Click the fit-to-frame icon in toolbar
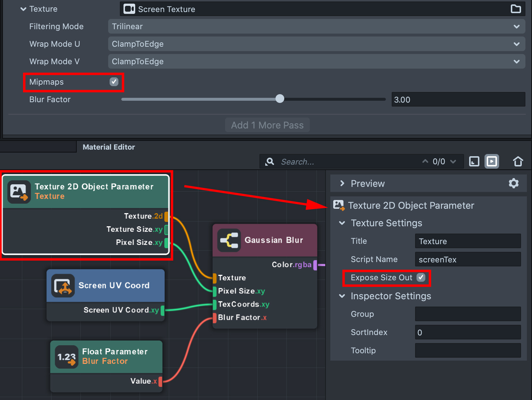Screen dimensions: 532x400 pyautogui.click(x=474, y=161)
